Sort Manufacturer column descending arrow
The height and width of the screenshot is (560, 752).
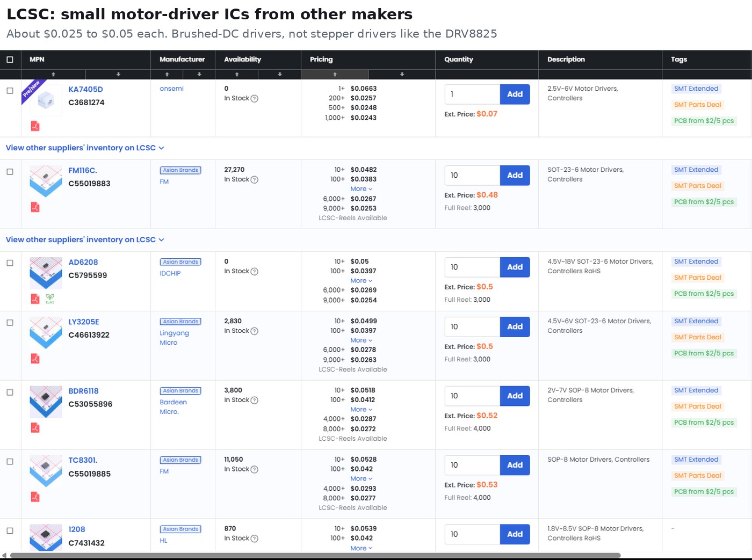pyautogui.click(x=199, y=74)
